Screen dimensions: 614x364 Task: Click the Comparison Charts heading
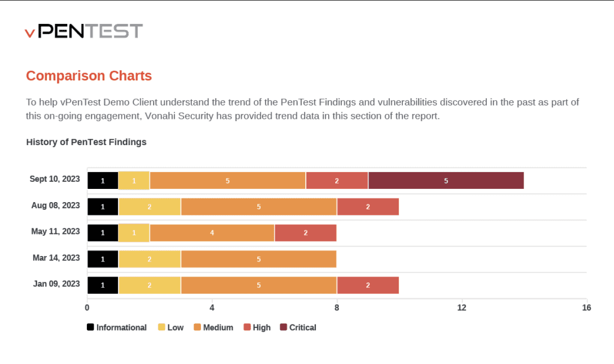pos(89,76)
